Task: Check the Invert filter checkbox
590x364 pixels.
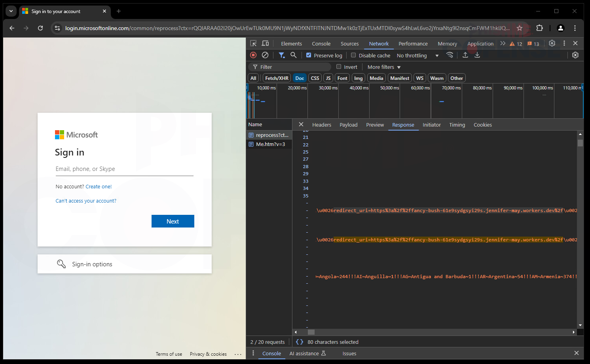Action: 339,67
